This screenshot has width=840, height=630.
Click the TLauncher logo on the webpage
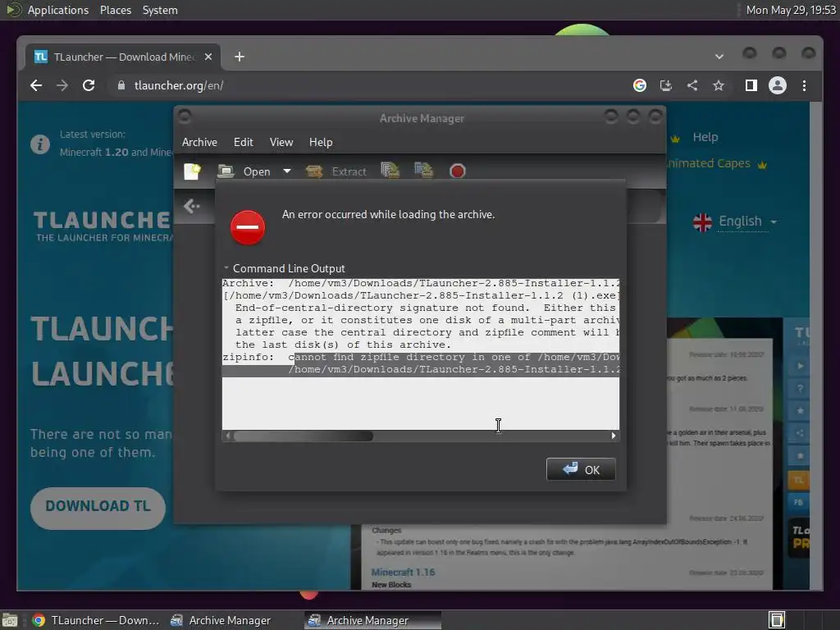point(102,225)
